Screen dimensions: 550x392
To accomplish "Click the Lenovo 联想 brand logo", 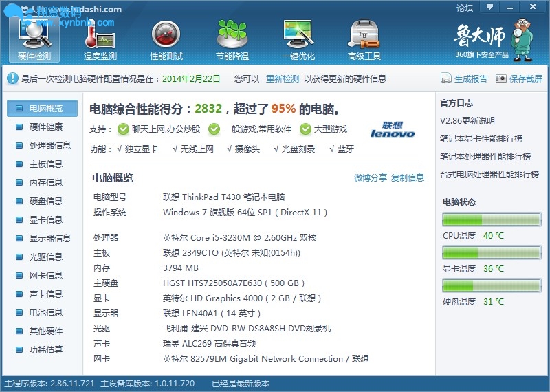I will click(x=393, y=129).
